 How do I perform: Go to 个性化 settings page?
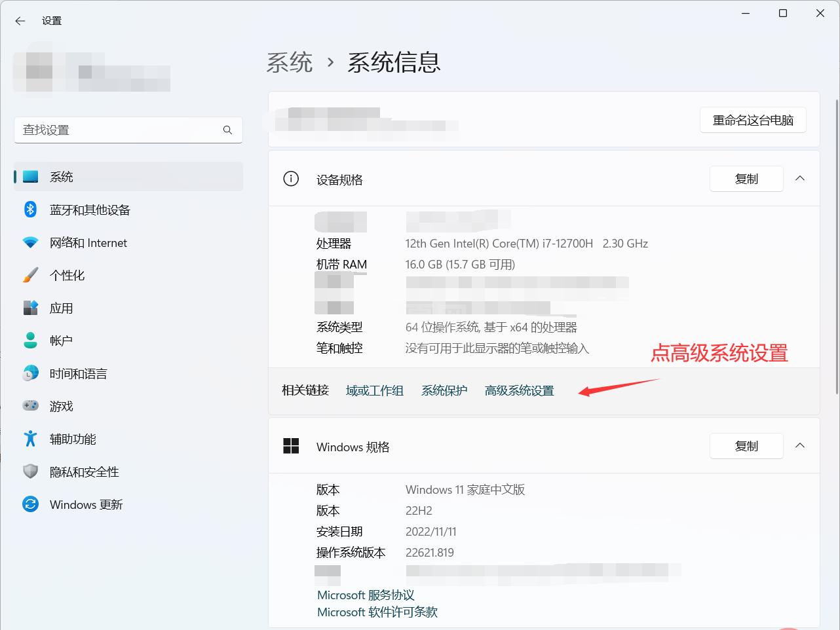(x=128, y=275)
